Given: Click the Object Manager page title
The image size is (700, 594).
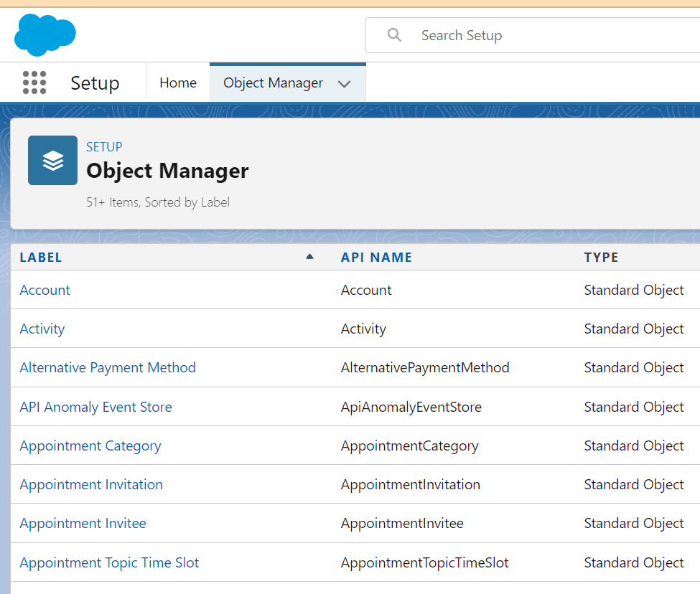Looking at the screenshot, I should (167, 171).
